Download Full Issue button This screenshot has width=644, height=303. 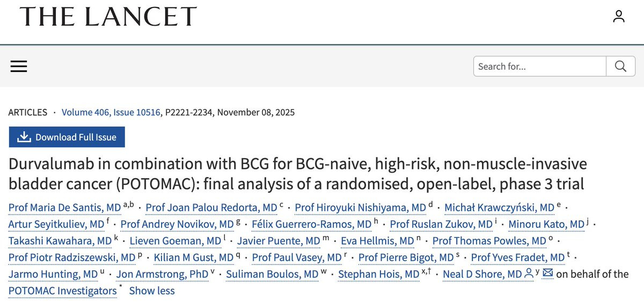pyautogui.click(x=67, y=137)
